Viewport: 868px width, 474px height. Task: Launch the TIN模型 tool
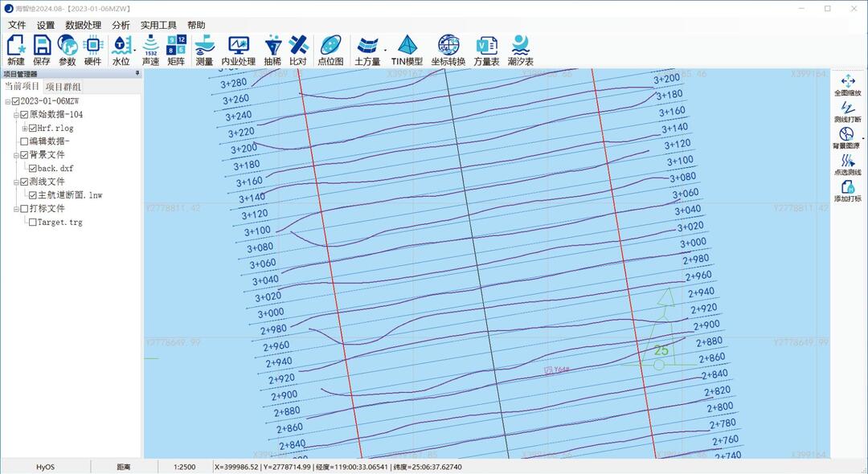tap(407, 50)
